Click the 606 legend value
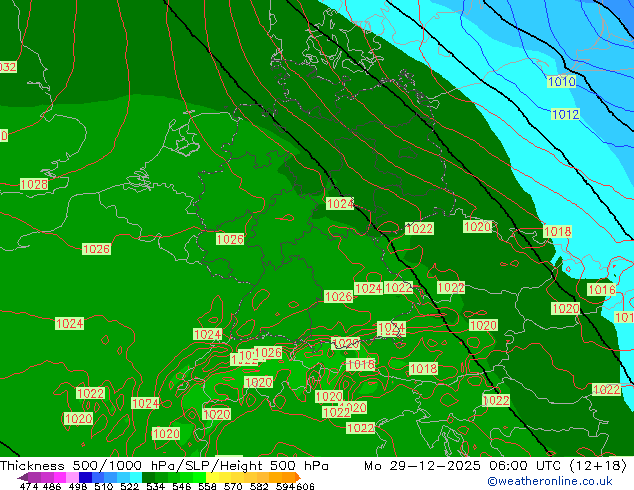The height and width of the screenshot is (490, 634). pyautogui.click(x=305, y=486)
